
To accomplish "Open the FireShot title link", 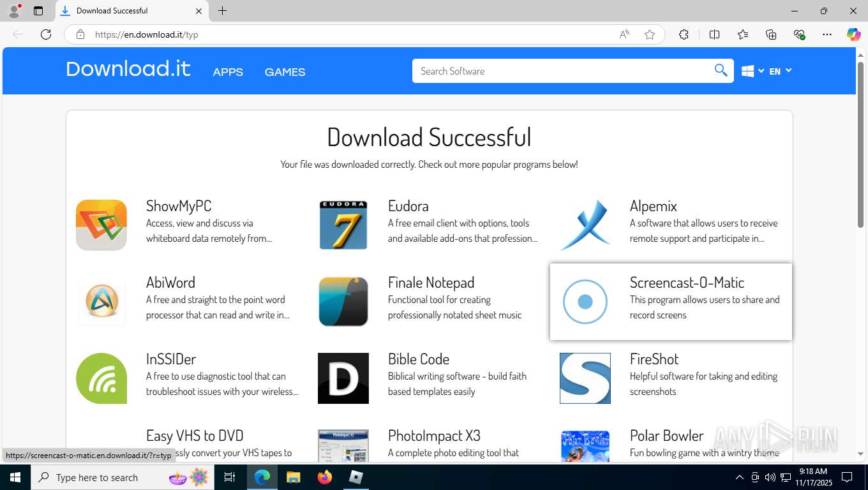I will click(654, 359).
